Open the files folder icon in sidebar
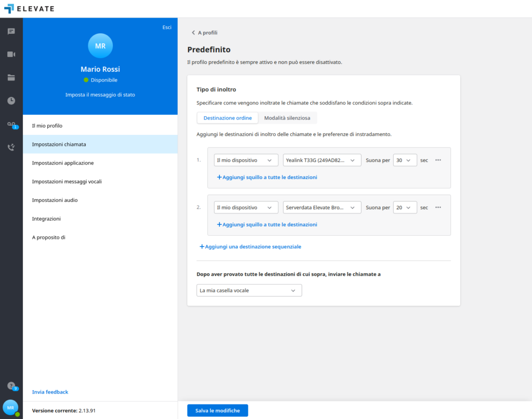532x419 pixels. pyautogui.click(x=11, y=78)
